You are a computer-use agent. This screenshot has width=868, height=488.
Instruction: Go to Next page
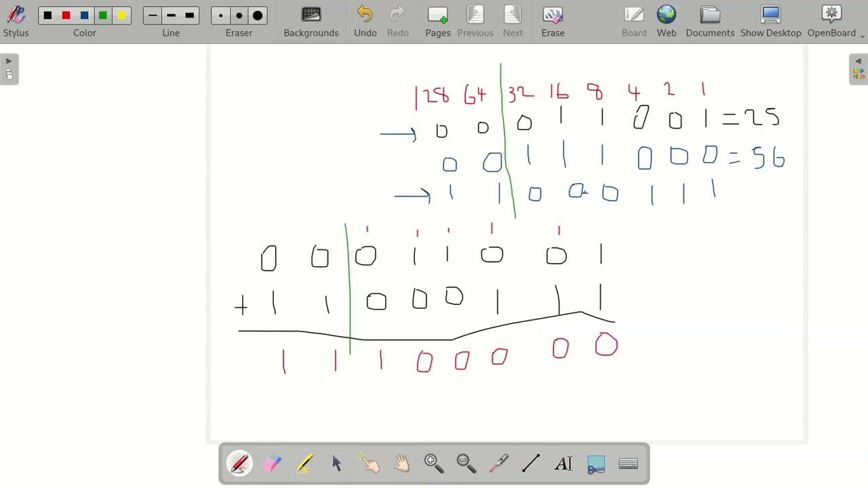513,22
